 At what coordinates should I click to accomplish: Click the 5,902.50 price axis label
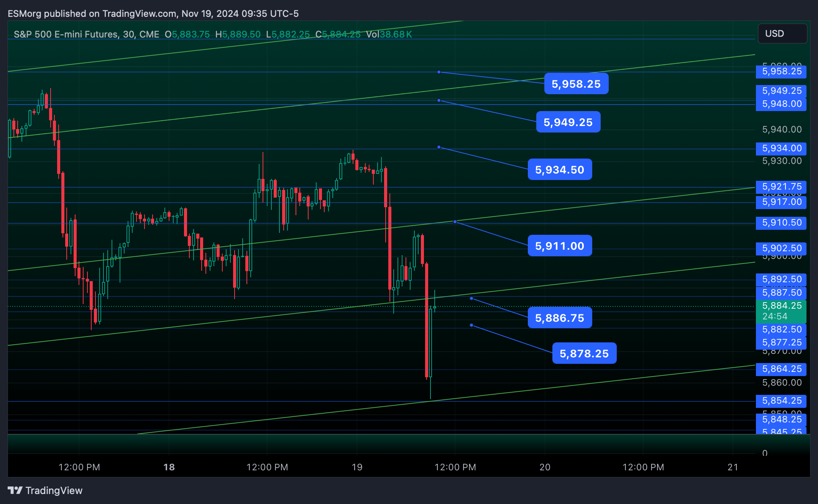pyautogui.click(x=781, y=249)
